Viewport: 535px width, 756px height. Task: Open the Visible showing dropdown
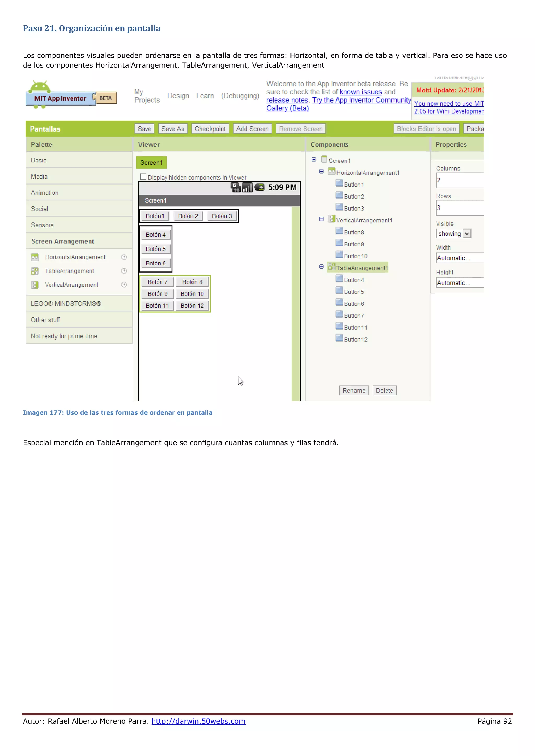point(454,233)
